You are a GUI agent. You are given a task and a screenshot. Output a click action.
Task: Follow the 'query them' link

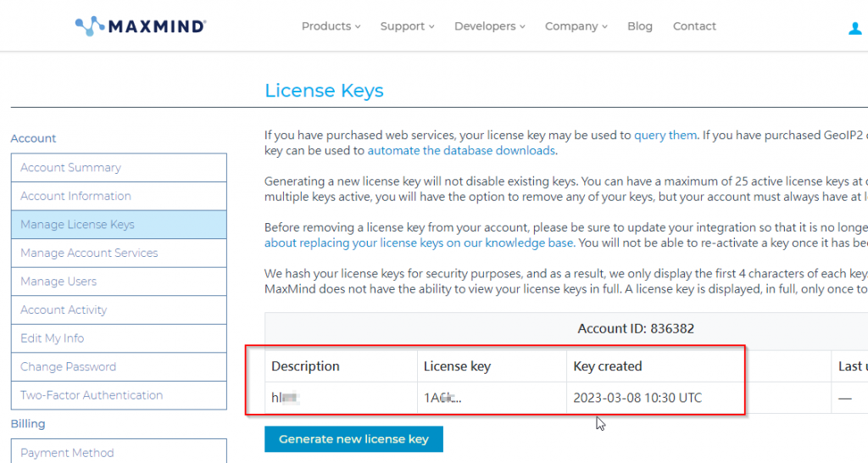pos(665,135)
